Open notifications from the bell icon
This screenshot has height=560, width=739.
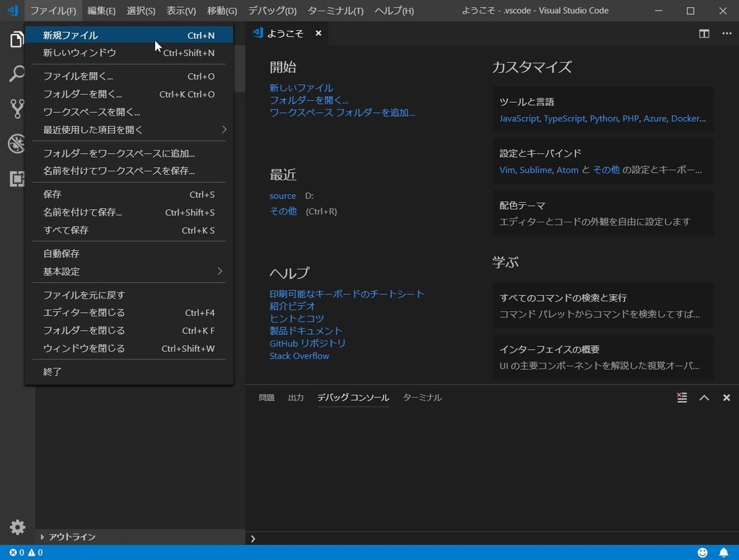(x=724, y=553)
